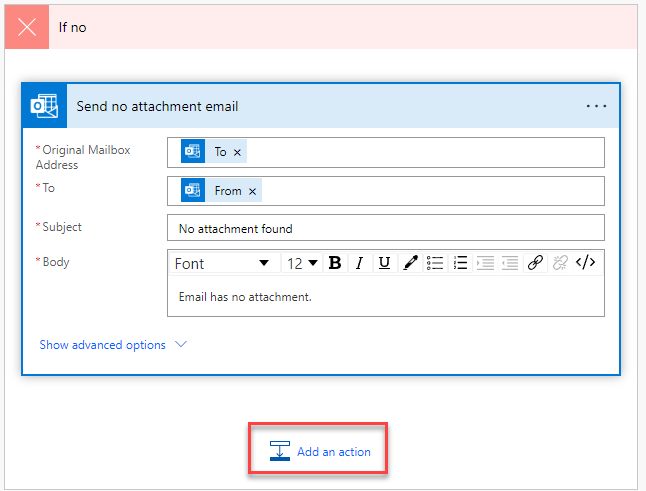Click the decrease indent icon
This screenshot has height=491, width=646.
click(x=510, y=262)
